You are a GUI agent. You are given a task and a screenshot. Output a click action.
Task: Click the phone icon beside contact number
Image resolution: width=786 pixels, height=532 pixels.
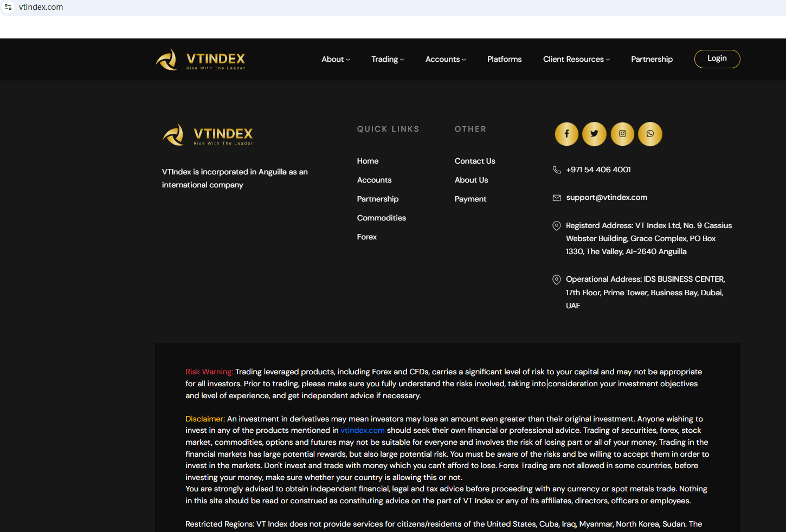click(x=556, y=170)
